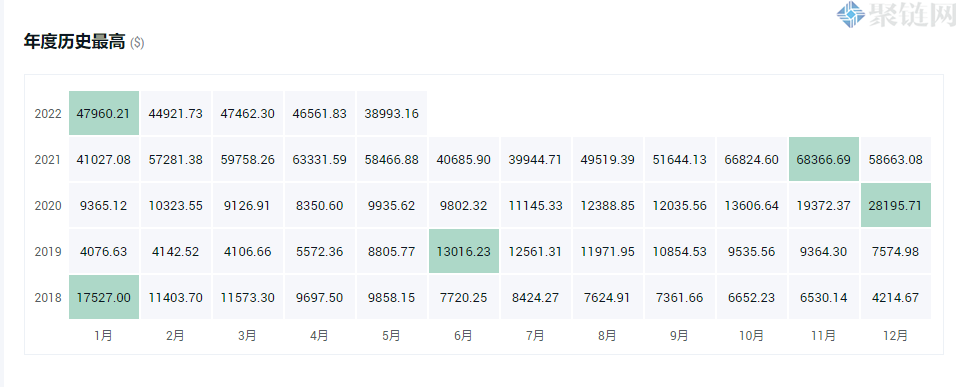Select the 9364.30 cell

[x=824, y=251]
